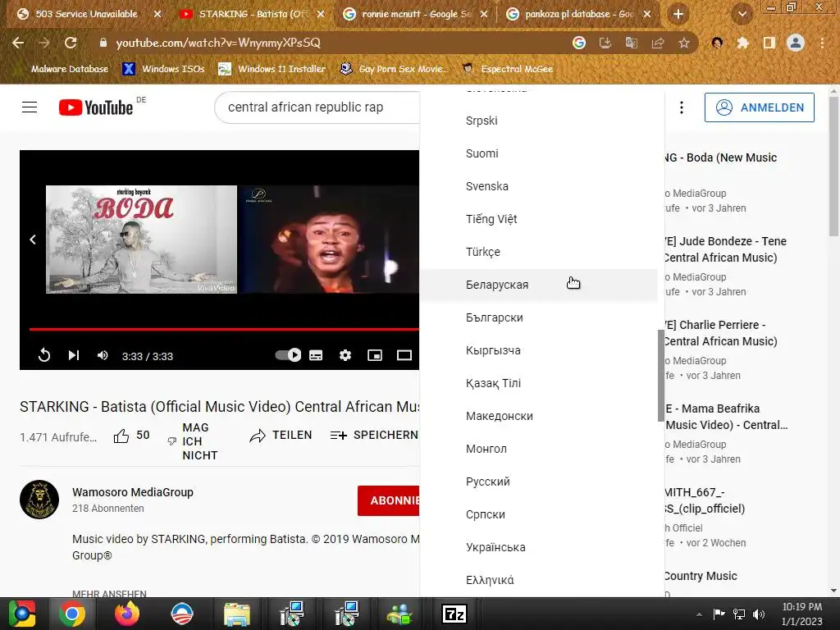
Task: Switch to theater mode icon
Action: click(x=404, y=355)
